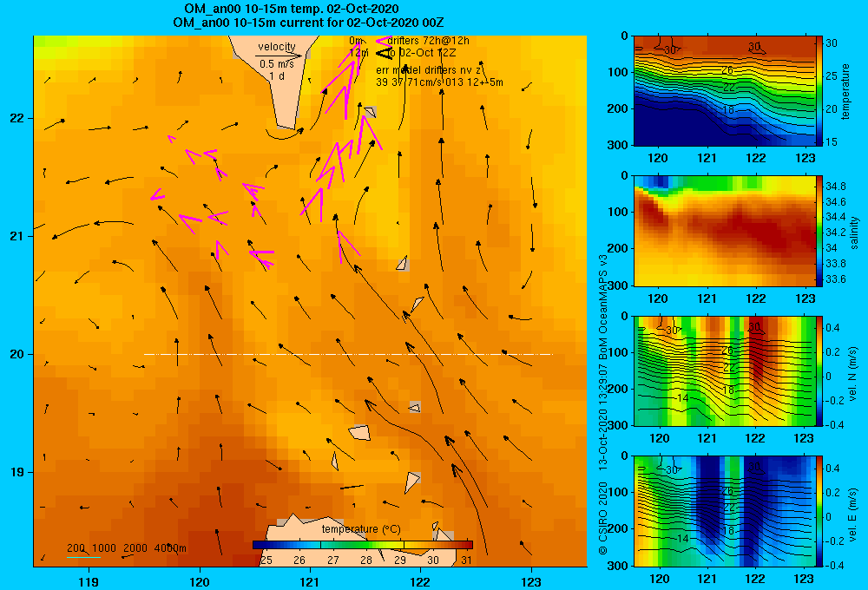Click the 'to 02-Oct 12Z' legend text
868x590 pixels.
pos(421,53)
